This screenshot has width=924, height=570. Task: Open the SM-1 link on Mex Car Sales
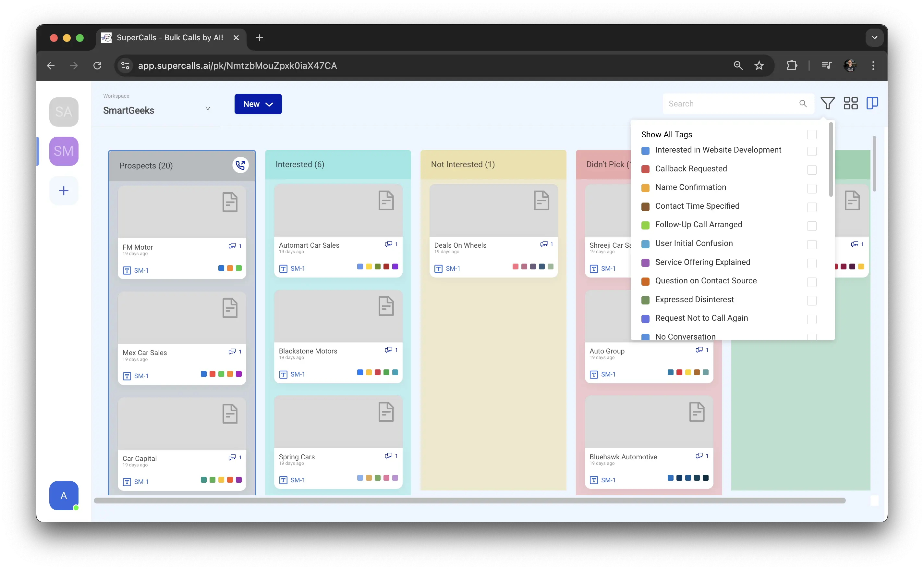click(141, 376)
